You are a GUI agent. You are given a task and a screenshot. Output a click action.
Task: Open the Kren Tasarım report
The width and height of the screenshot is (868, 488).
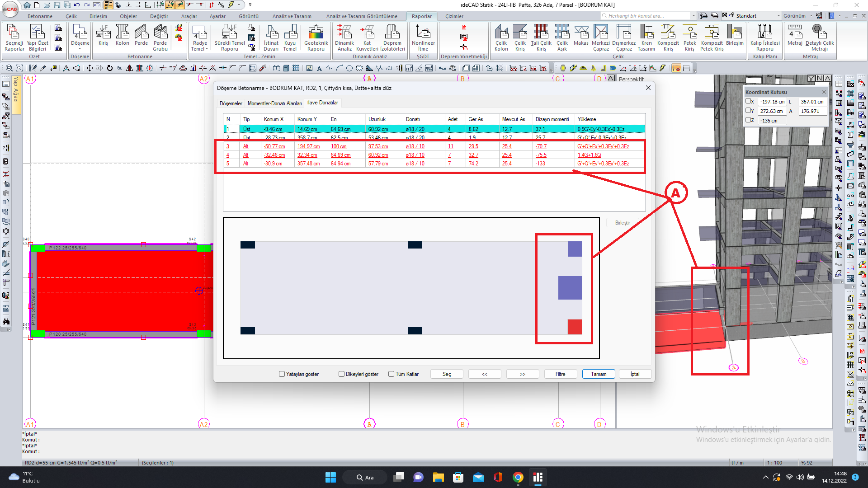point(646,38)
